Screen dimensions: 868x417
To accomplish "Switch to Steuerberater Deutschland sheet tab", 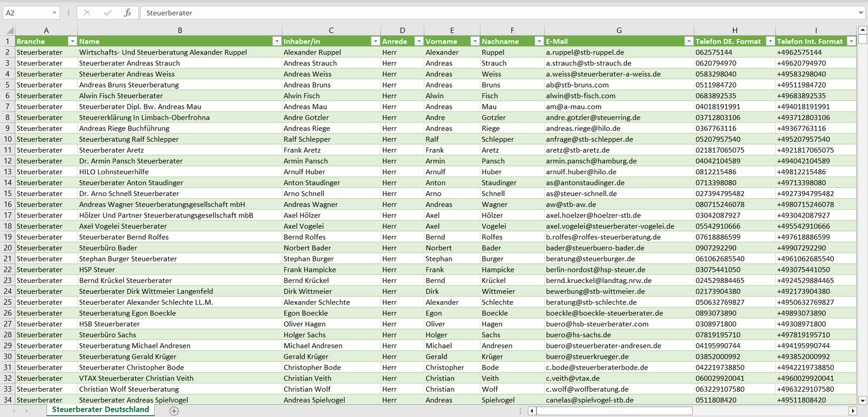I will pyautogui.click(x=100, y=410).
